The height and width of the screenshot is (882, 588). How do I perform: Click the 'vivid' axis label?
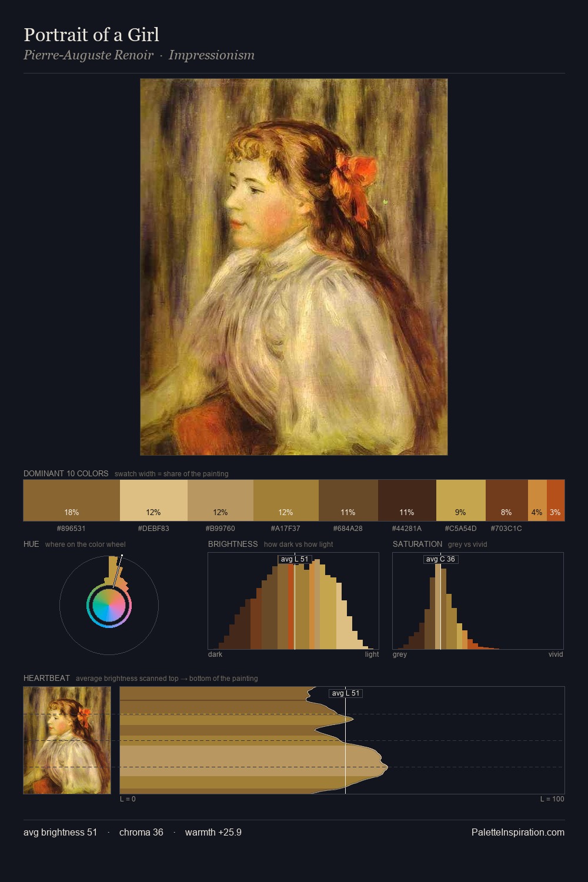[556, 654]
